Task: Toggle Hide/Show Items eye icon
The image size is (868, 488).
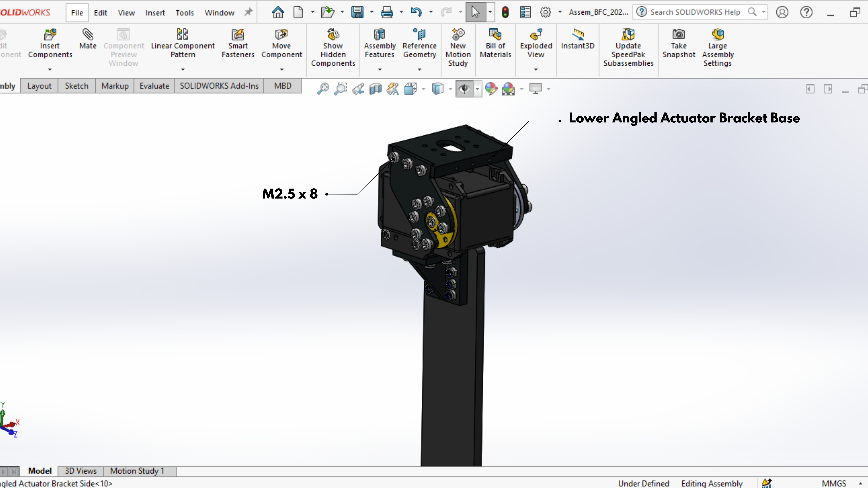Action: click(464, 89)
